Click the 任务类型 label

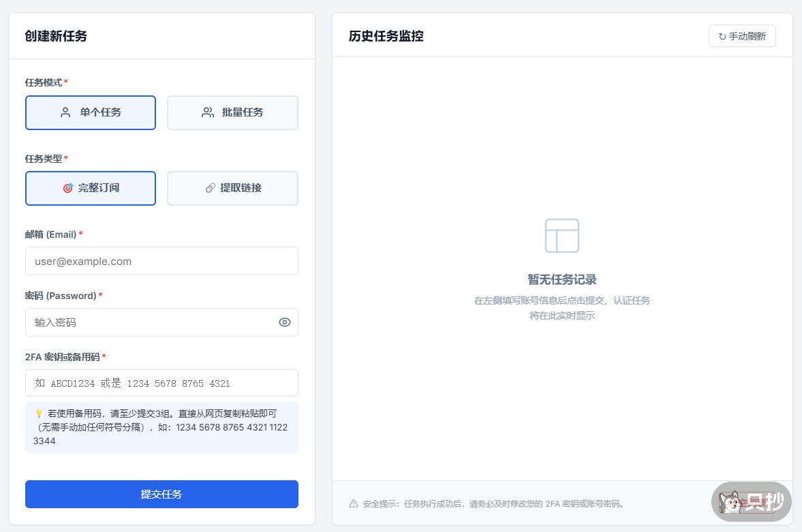[44, 159]
